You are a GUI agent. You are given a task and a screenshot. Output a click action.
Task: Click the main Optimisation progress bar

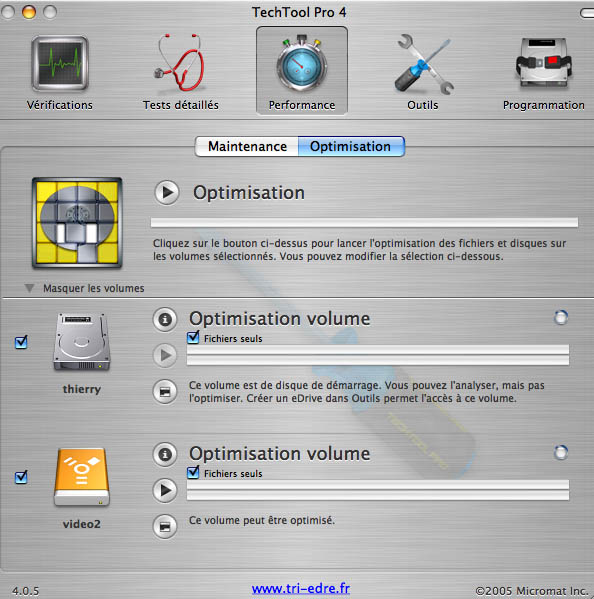coord(364,222)
